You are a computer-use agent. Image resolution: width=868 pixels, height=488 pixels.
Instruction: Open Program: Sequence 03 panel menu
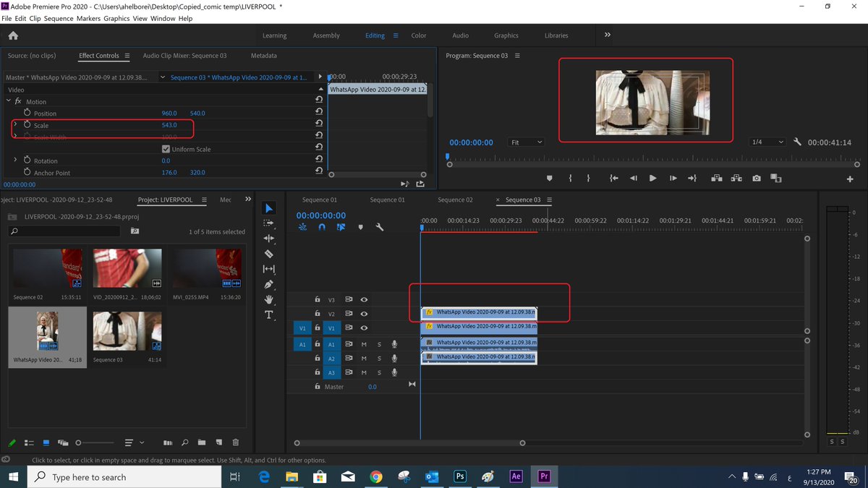tap(517, 56)
